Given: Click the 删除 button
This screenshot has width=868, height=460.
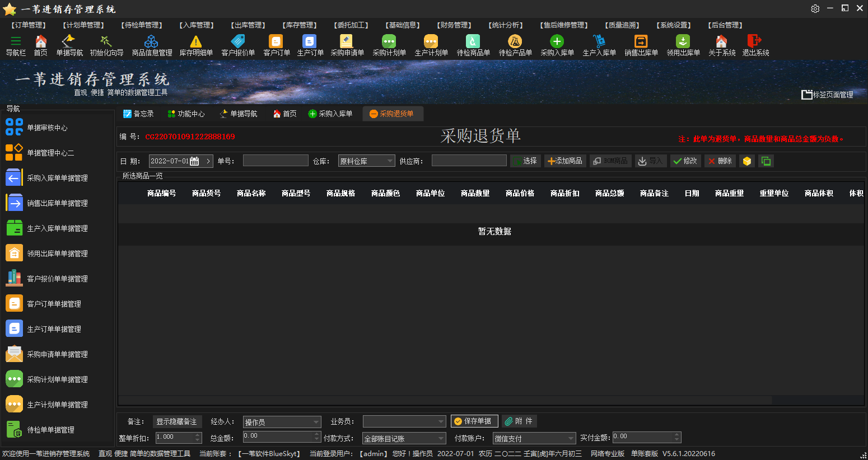Looking at the screenshot, I should tap(720, 161).
